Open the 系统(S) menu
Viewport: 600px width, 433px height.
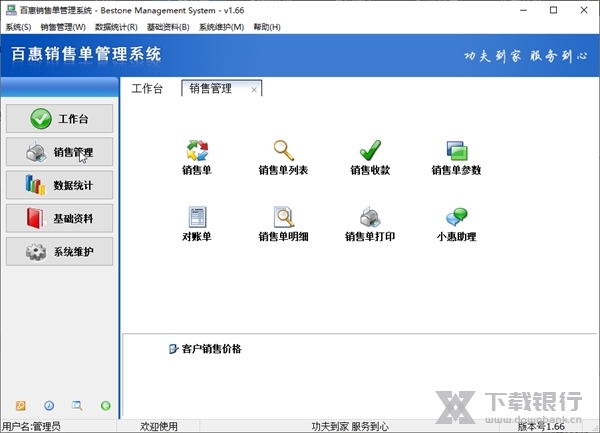[x=18, y=27]
